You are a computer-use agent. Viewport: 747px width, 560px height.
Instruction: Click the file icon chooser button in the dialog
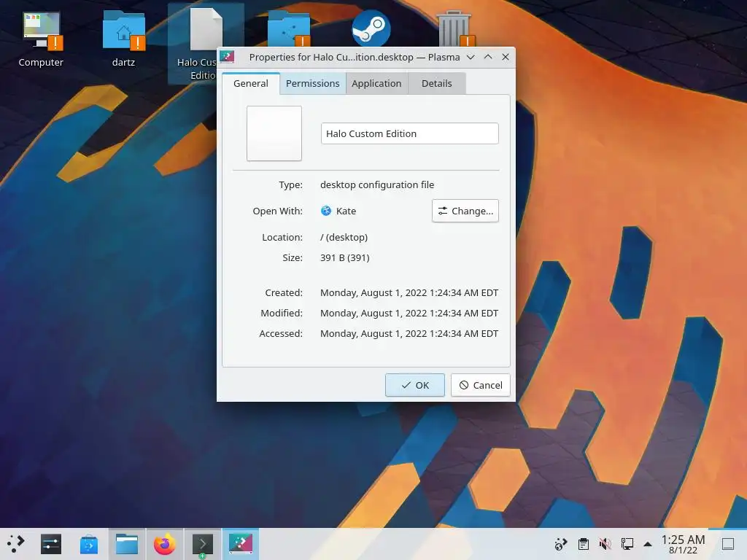click(x=274, y=133)
